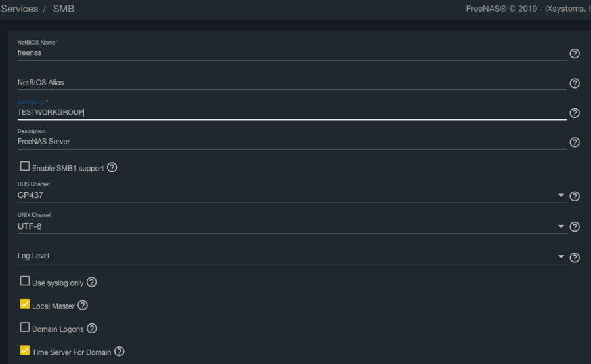Open Log Level help icon
This screenshot has width=591, height=364.
[575, 258]
